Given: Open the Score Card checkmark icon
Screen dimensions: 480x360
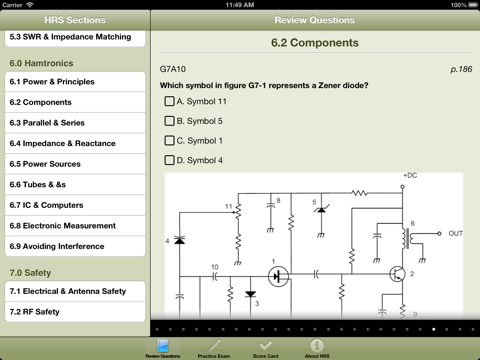Looking at the screenshot, I should click(266, 345).
